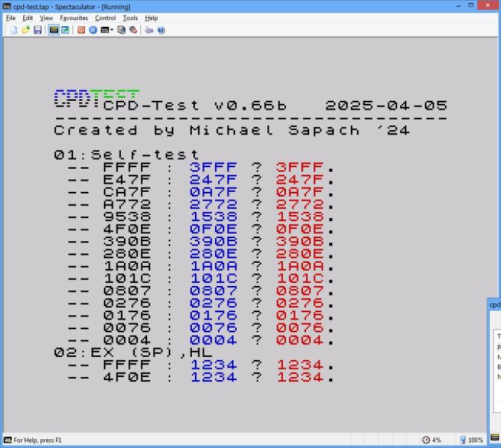
Task: Click the Save floppy disk icon
Action: [x=37, y=30]
